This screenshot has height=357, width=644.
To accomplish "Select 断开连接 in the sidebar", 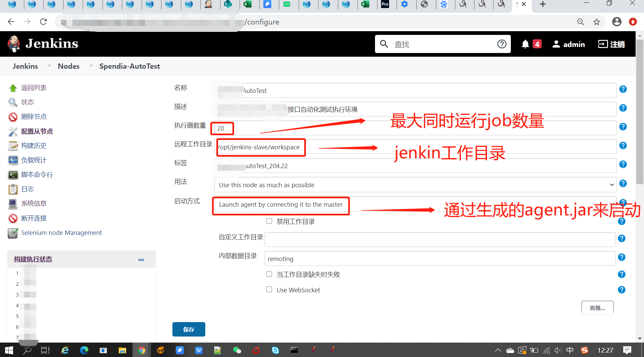I will (x=34, y=218).
